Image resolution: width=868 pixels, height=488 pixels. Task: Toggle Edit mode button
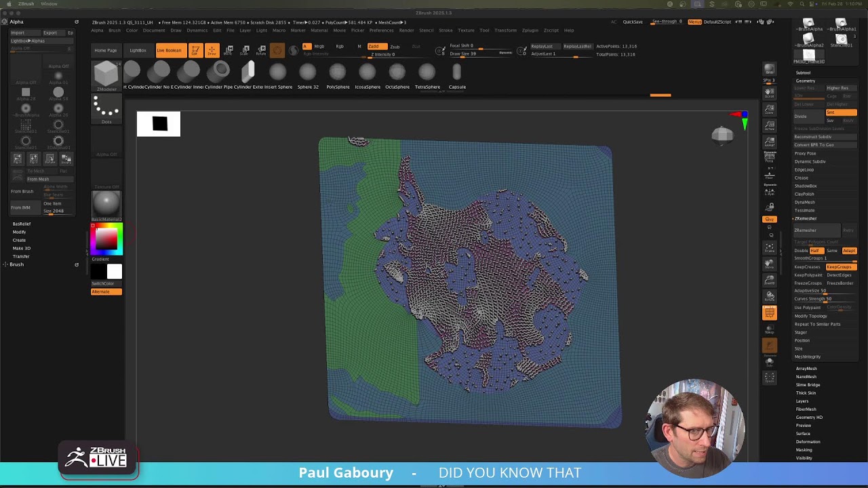click(x=195, y=50)
